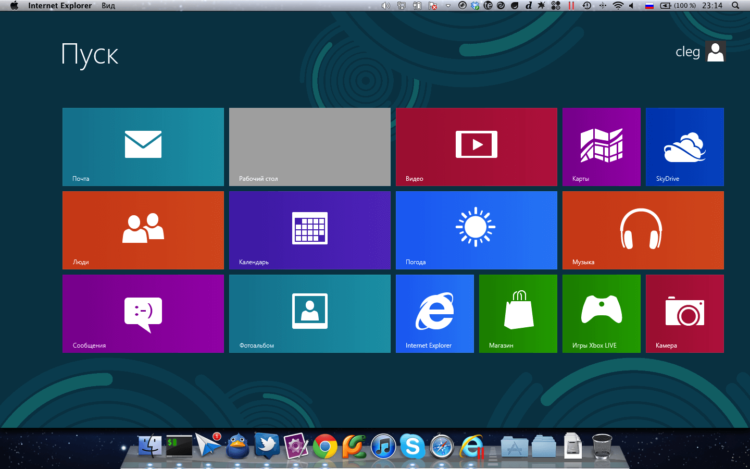Screen dimensions: 750x469
Task: Open the Карты maps tile
Action: [601, 147]
